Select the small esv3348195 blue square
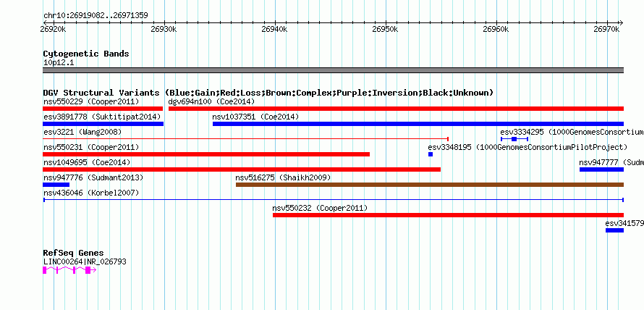 431,154
